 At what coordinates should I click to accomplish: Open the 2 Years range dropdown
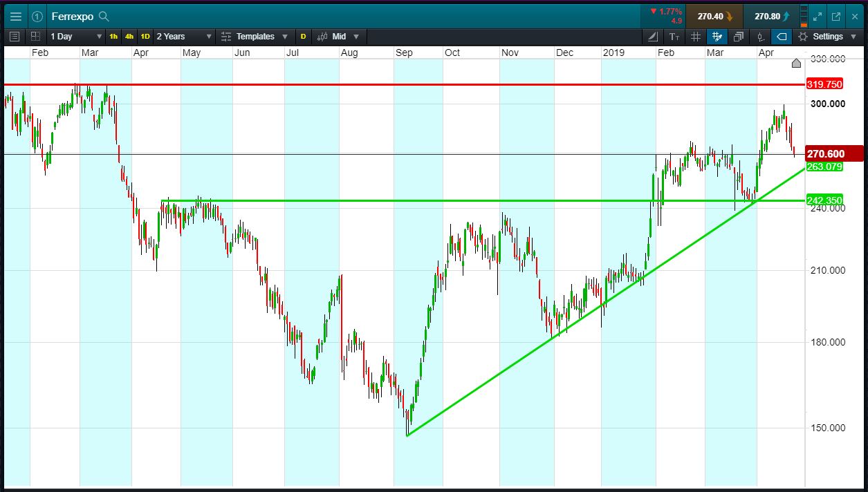click(x=184, y=36)
